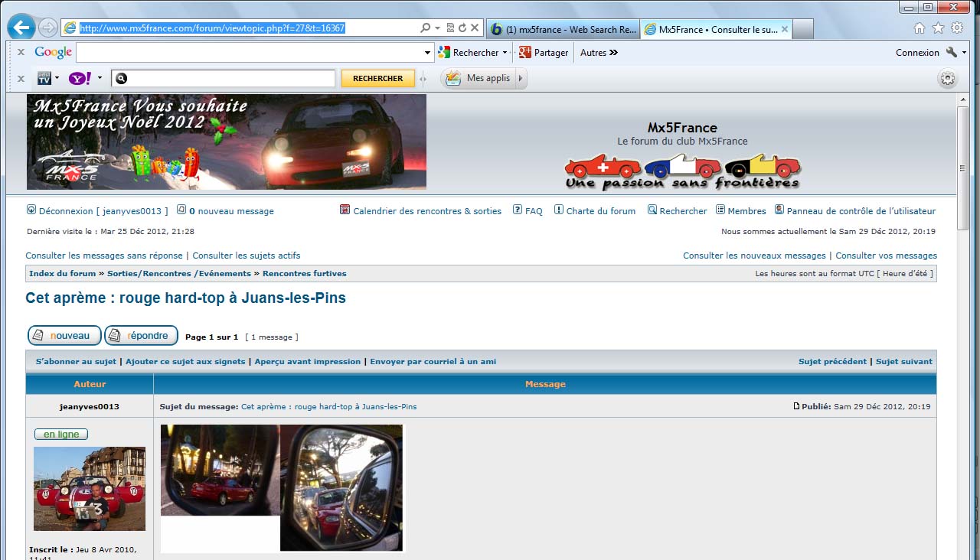Click the post's mirror photo image
Viewport: 980px width, 560px height.
coord(282,488)
